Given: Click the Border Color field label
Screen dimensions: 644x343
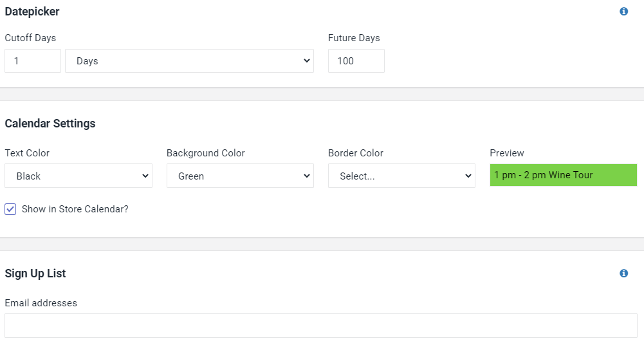Looking at the screenshot, I should [356, 153].
